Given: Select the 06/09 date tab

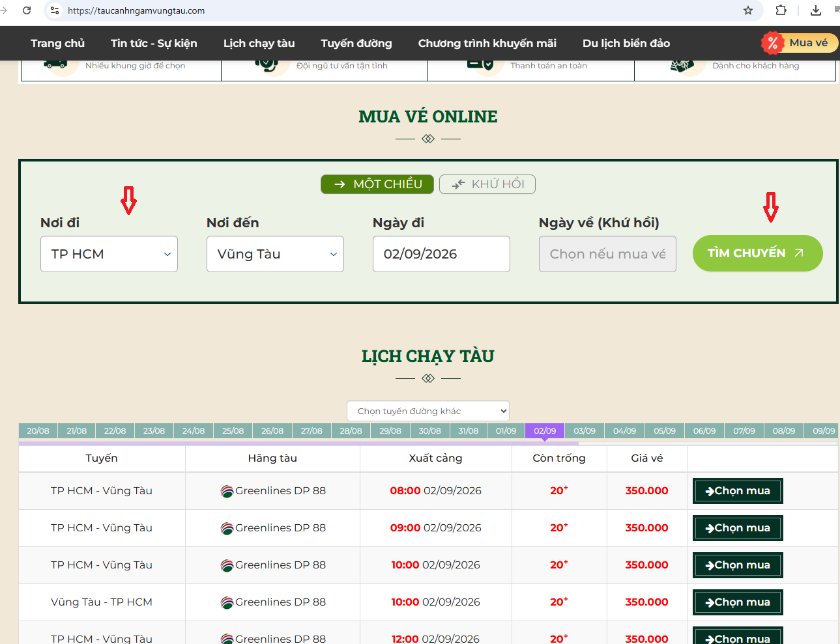Looking at the screenshot, I should point(704,431).
